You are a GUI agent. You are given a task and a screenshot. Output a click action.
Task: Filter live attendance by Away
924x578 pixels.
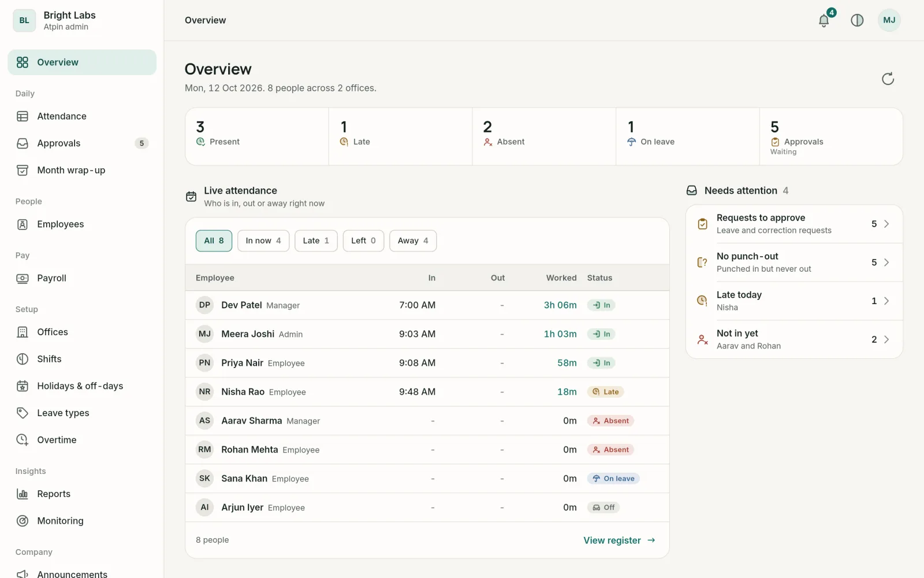[413, 240]
